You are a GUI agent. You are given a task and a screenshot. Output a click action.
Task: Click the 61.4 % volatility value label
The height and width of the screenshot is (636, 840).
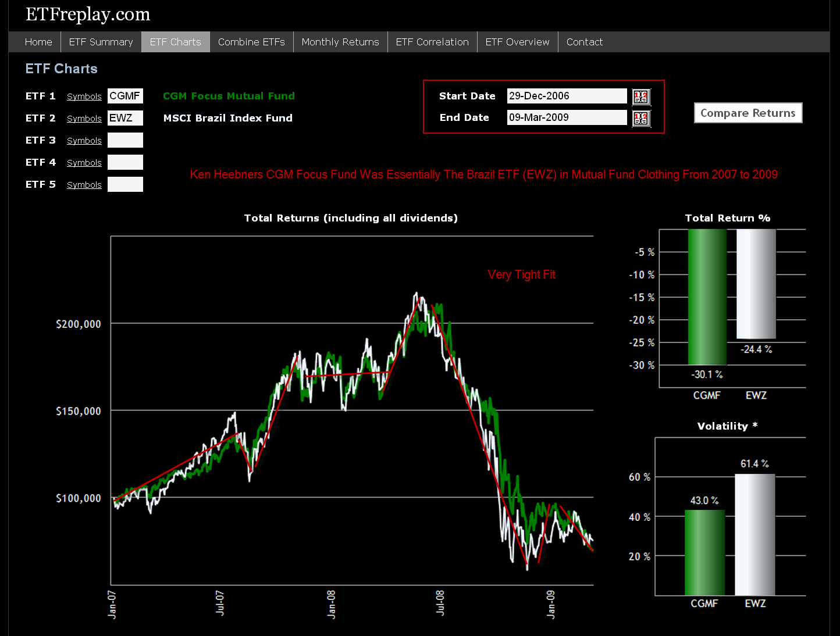click(x=754, y=464)
